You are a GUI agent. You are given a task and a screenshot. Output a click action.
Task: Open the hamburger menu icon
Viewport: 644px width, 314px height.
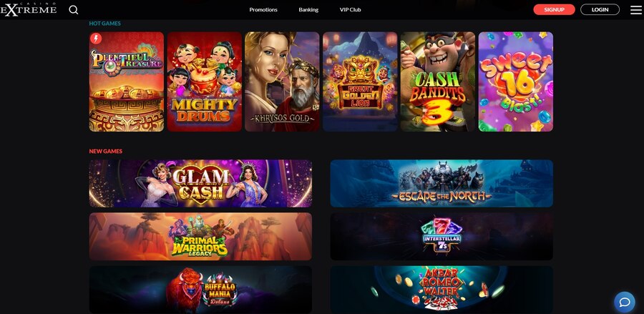[636, 10]
